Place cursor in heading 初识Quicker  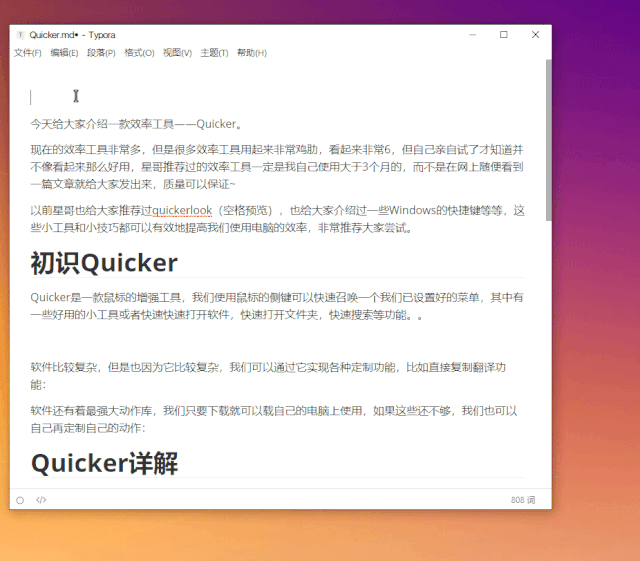104,263
